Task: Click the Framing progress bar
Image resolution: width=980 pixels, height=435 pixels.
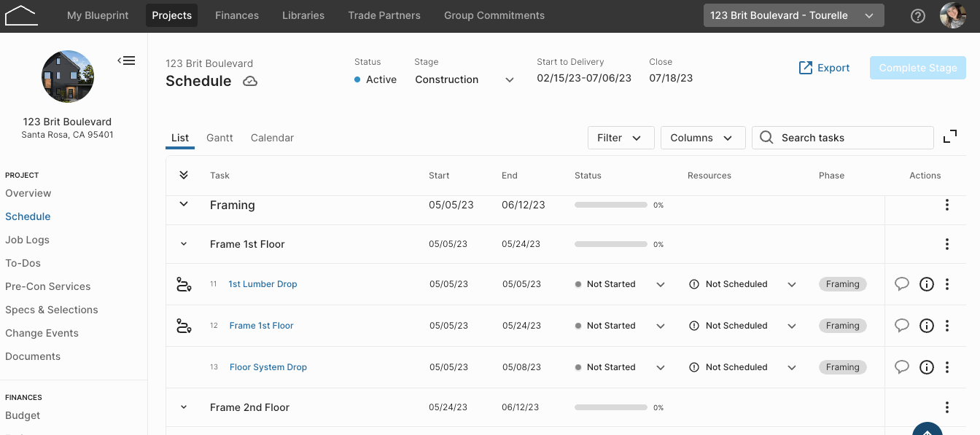Action: 611,205
